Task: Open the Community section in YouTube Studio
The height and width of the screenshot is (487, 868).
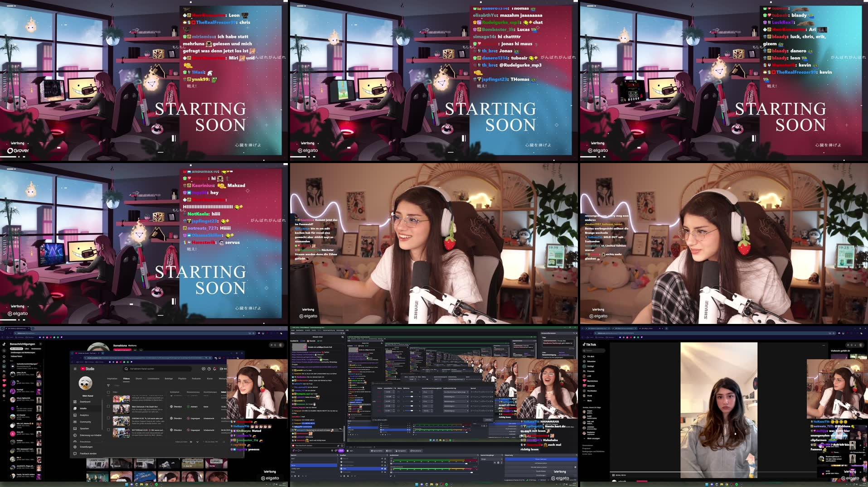Action: coord(85,422)
